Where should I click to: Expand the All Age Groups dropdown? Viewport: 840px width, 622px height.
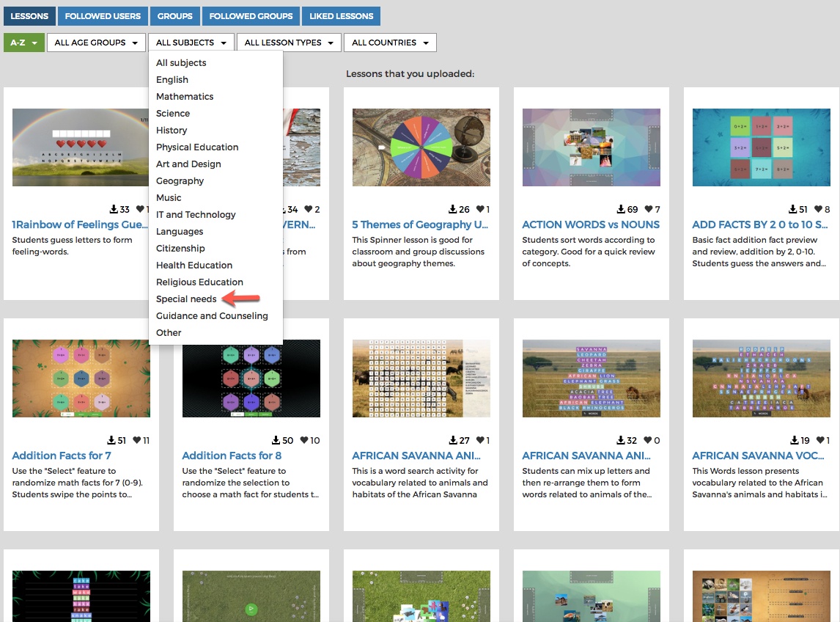pos(96,43)
